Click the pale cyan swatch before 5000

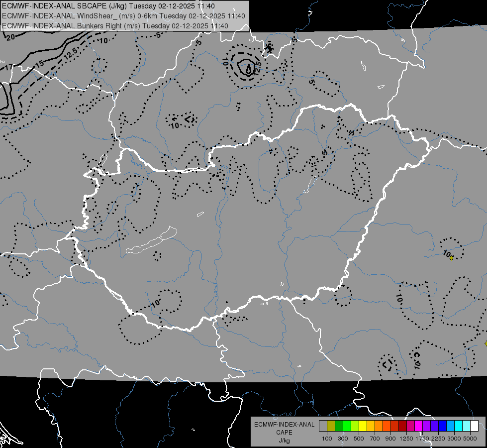(467, 426)
